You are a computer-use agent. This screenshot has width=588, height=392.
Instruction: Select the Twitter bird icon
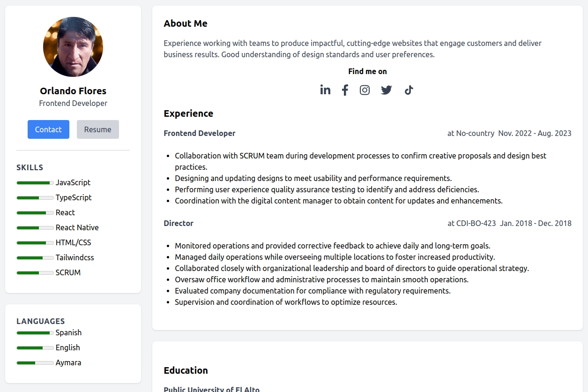(x=386, y=90)
